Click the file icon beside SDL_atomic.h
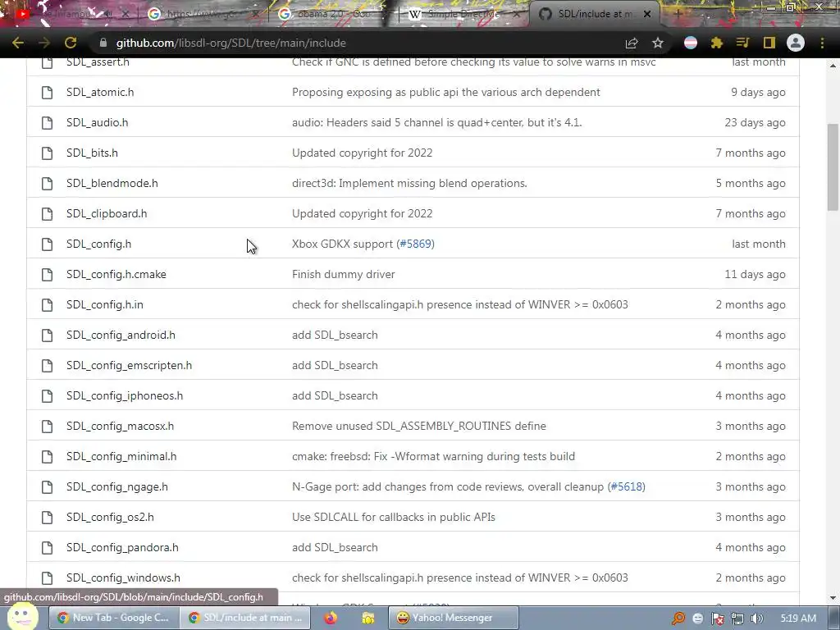The height and width of the screenshot is (630, 840). [47, 92]
